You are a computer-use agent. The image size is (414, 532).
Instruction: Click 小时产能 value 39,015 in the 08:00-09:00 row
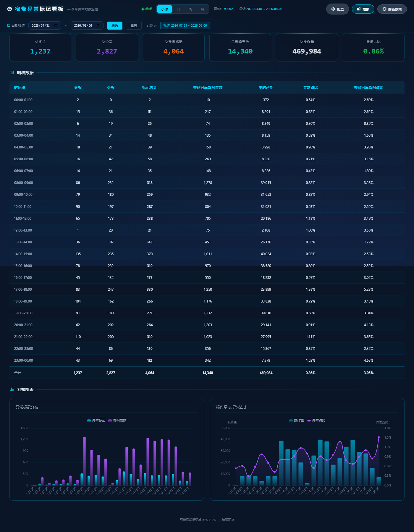click(x=266, y=183)
